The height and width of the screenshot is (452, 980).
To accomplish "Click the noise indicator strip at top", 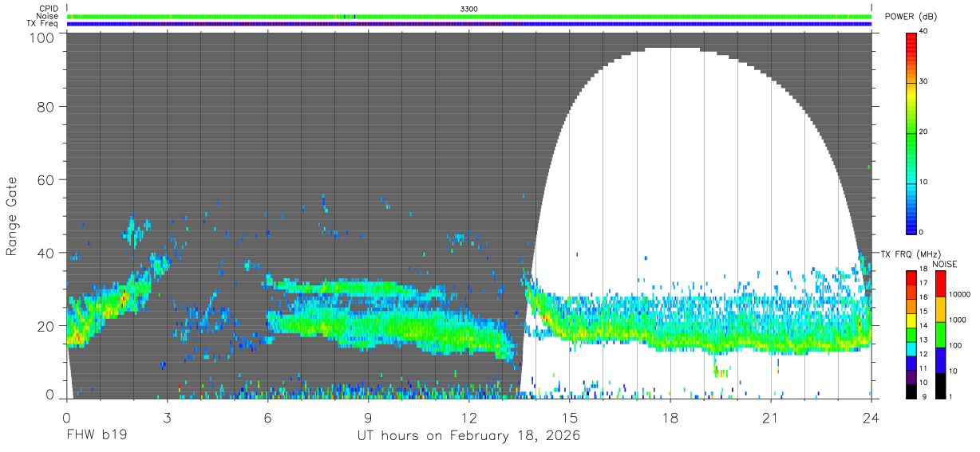I will 469,16.
